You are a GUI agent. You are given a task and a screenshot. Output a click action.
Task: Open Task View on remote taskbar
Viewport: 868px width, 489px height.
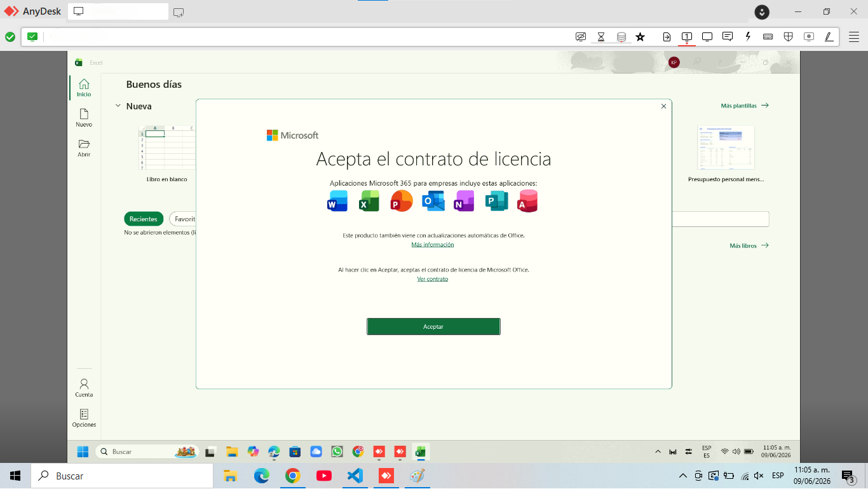point(211,451)
